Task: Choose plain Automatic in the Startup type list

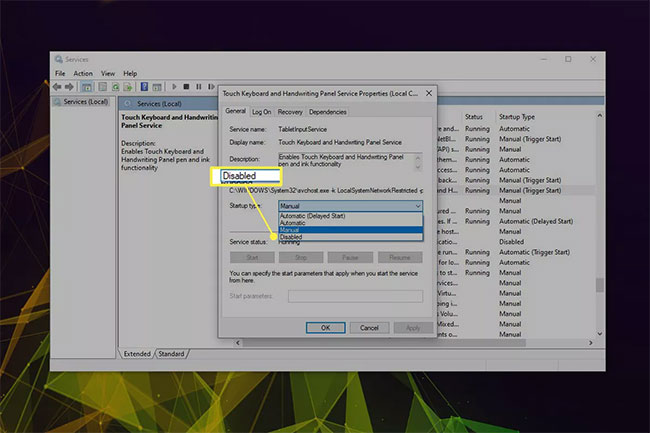Action: pos(350,223)
